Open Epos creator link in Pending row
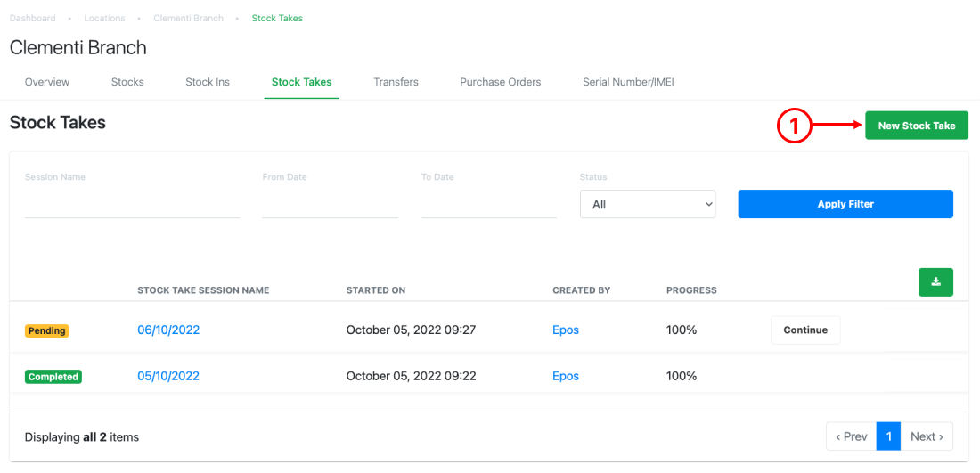This screenshot has width=980, height=473. point(566,330)
